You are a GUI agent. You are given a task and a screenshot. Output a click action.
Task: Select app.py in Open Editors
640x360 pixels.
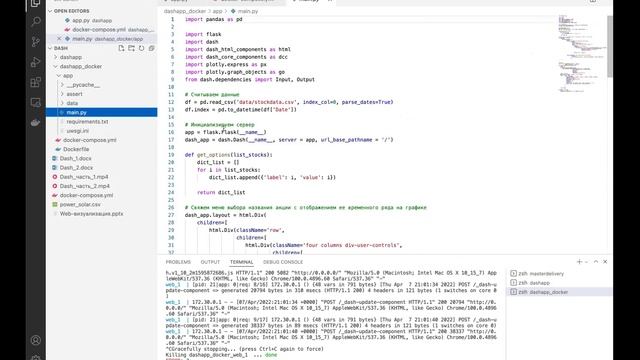(x=92, y=20)
